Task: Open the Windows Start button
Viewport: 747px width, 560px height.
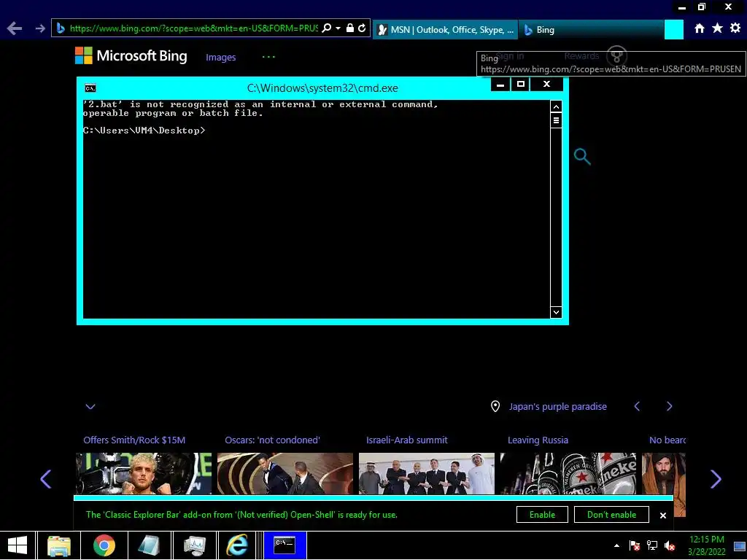Action: point(18,545)
